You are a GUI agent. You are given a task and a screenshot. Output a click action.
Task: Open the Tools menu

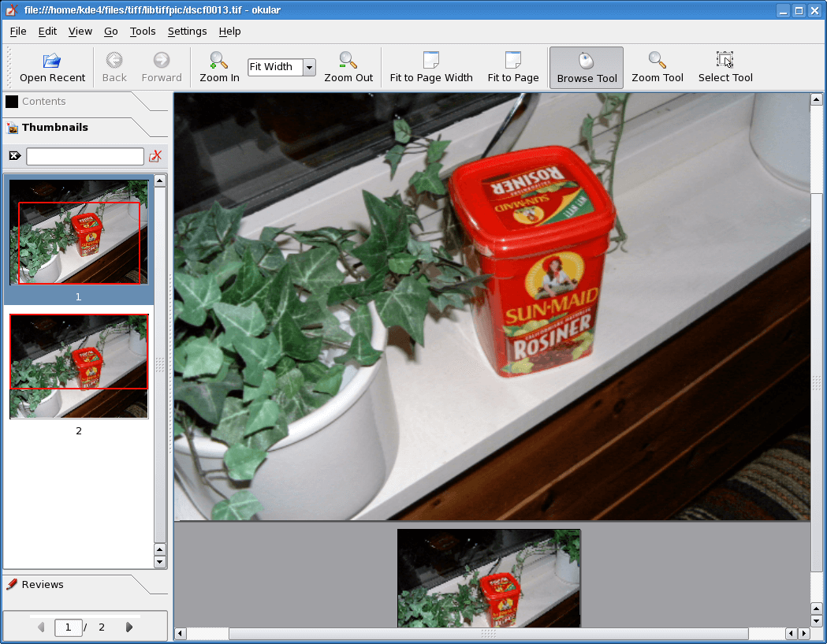click(143, 32)
